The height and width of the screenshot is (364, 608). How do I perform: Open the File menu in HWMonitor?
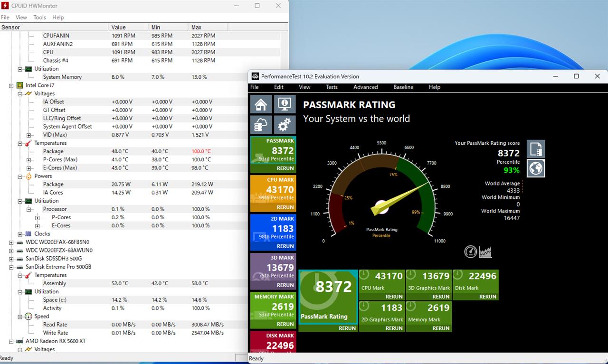point(5,18)
